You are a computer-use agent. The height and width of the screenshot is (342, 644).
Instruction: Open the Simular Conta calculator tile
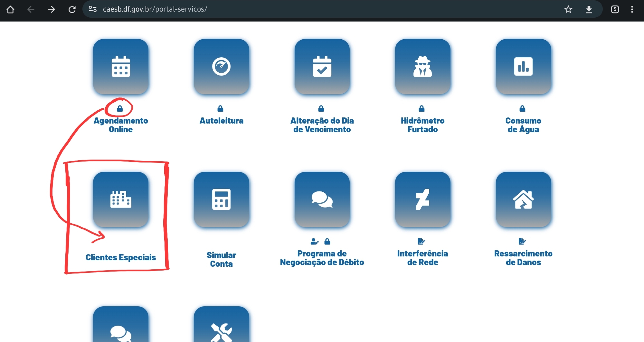point(222,199)
